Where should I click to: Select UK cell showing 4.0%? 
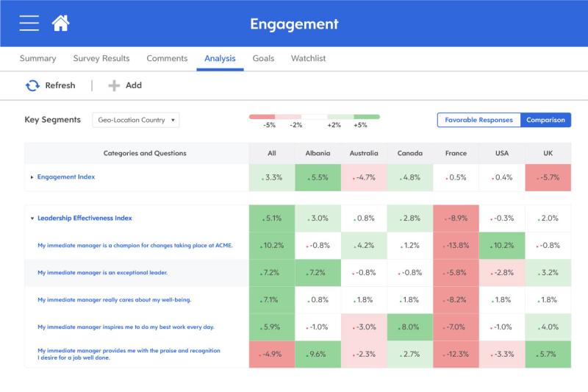point(548,327)
